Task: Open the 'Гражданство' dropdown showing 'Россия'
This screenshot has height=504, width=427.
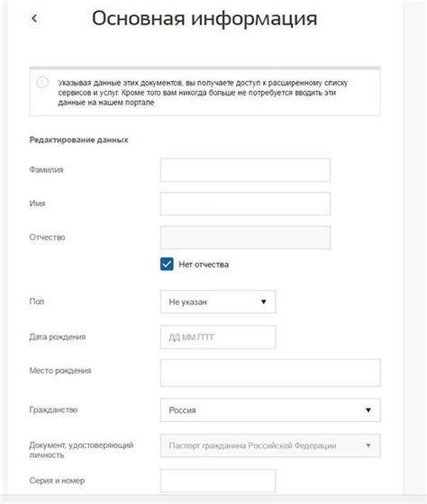Action: click(x=270, y=409)
